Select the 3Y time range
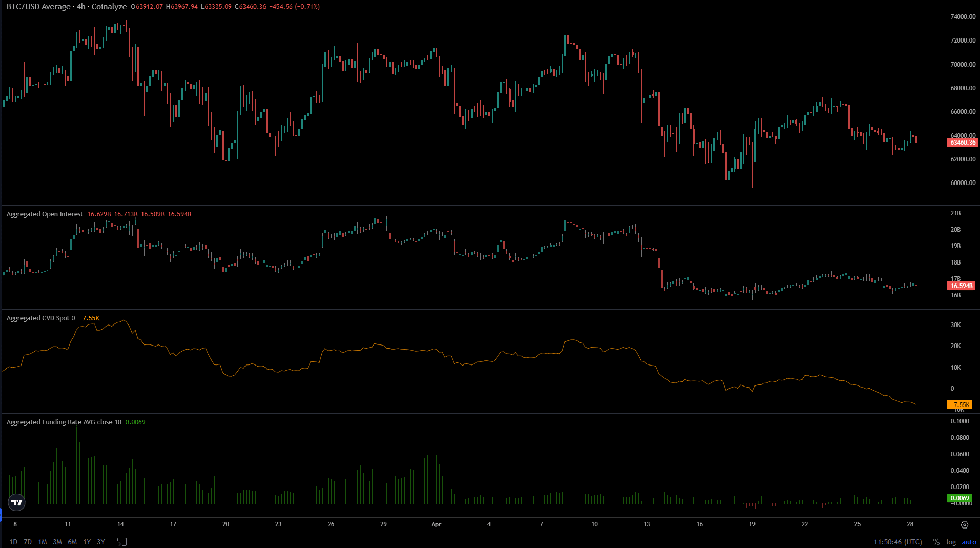The image size is (980, 548). coord(101,542)
